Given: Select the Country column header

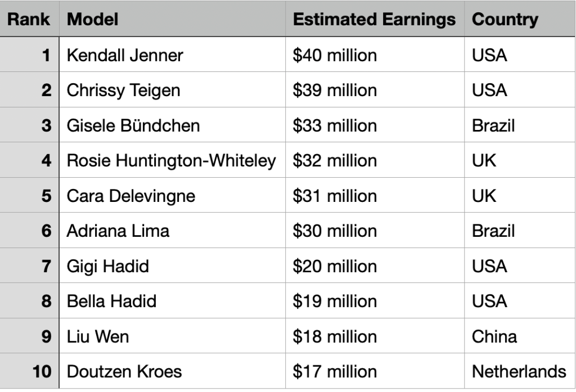Looking at the screenshot, I should click(505, 20).
